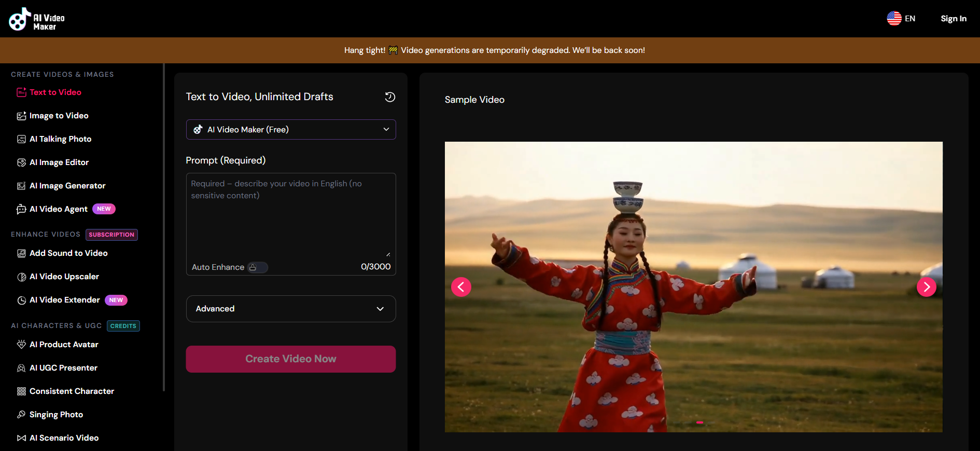
Task: Show the next sample video
Action: (926, 287)
